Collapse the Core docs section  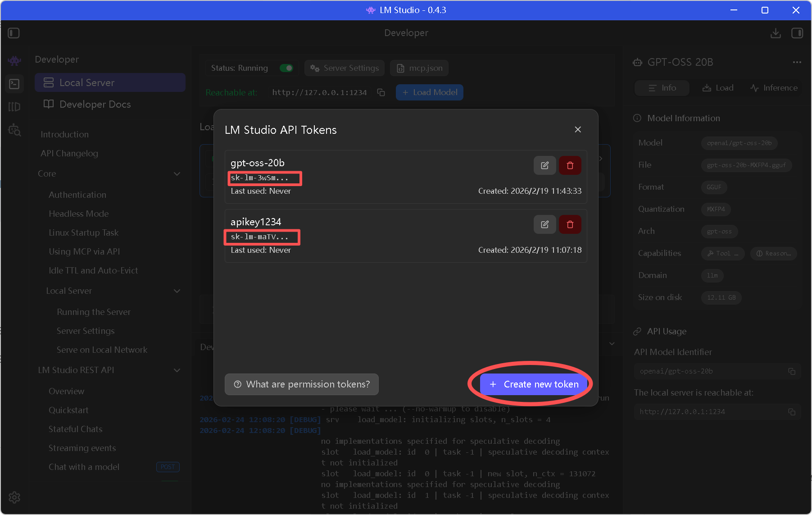[x=177, y=174]
